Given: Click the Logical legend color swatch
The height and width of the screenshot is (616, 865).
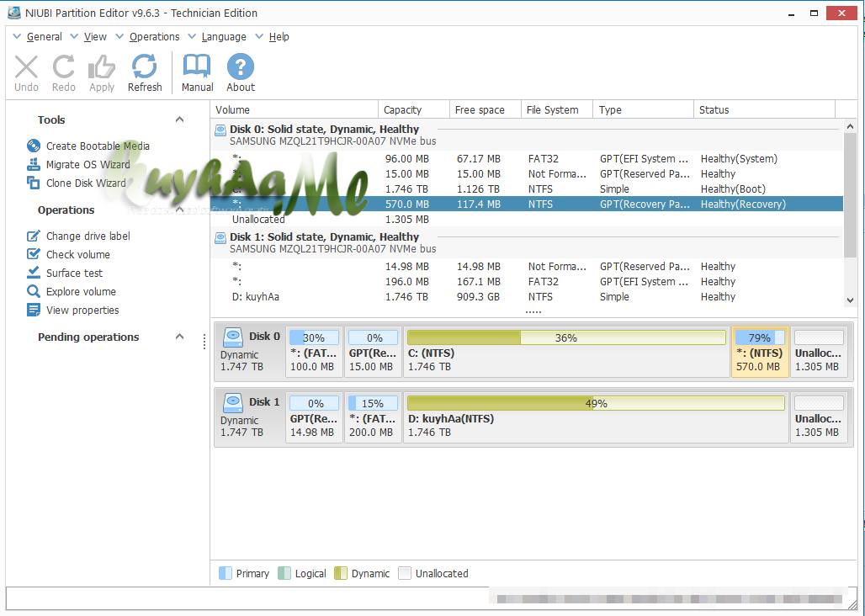Looking at the screenshot, I should [284, 573].
